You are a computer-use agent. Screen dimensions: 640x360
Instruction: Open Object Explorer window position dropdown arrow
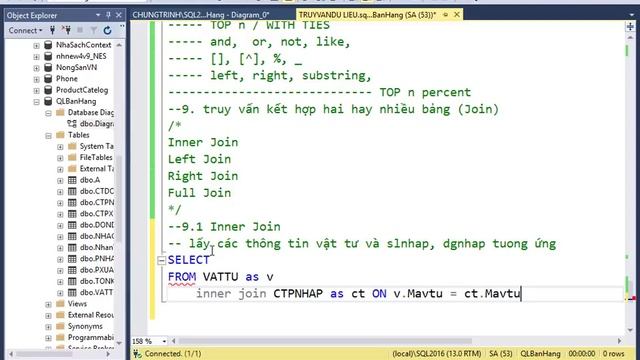click(x=98, y=15)
